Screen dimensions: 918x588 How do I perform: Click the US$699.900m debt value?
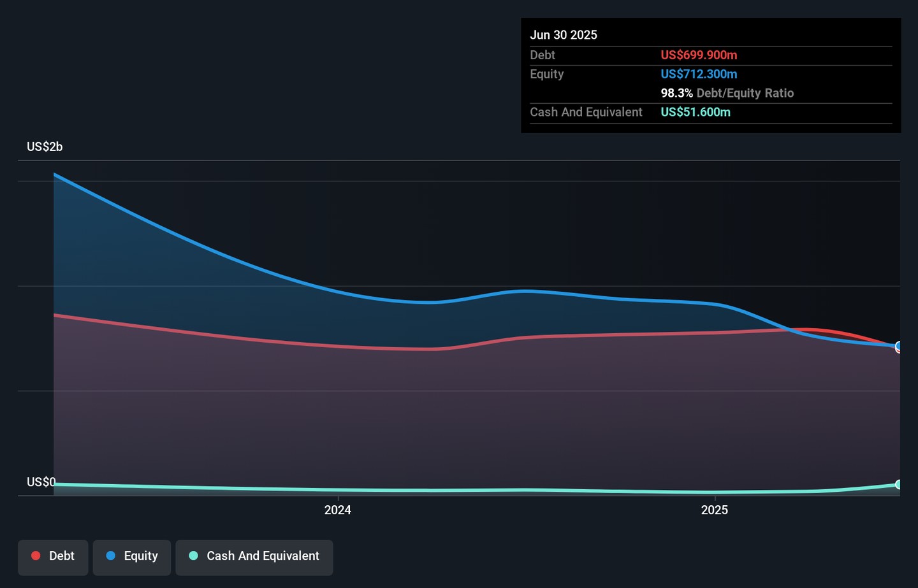(699, 55)
